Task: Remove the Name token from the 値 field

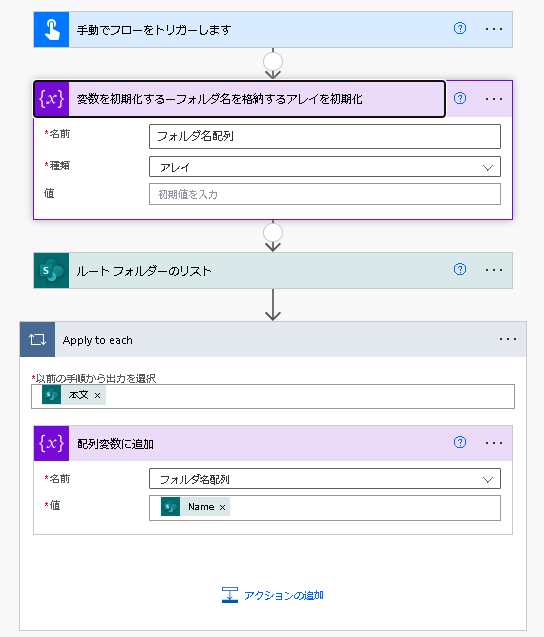Action: pyautogui.click(x=223, y=507)
